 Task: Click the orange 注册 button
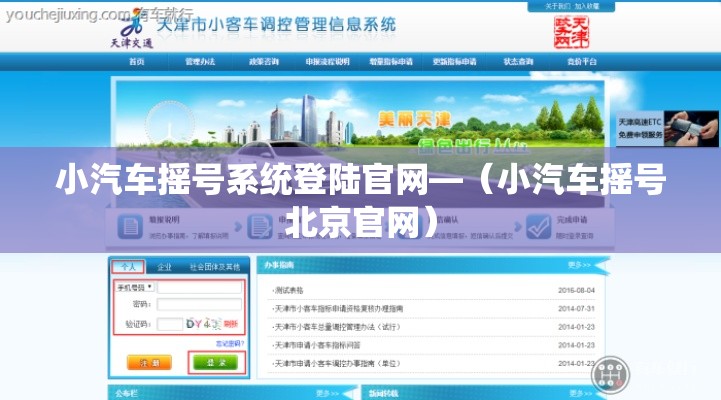pos(149,363)
